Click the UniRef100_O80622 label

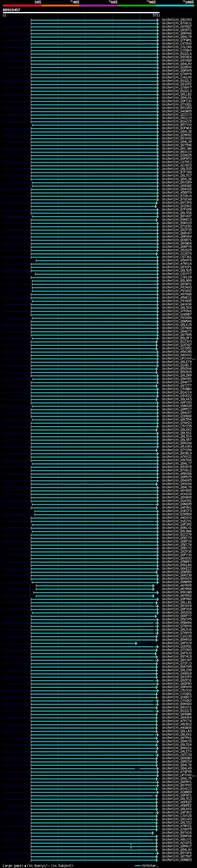tap(176, 396)
